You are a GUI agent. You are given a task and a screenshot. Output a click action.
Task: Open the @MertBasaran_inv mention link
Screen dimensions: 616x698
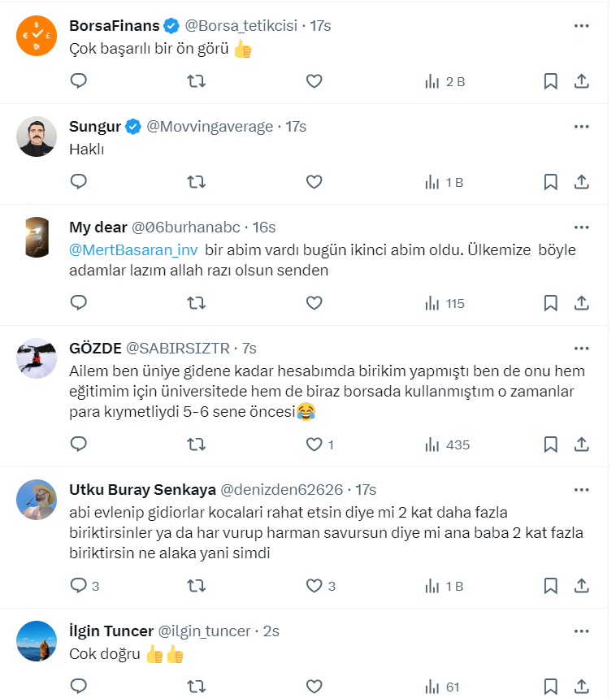[133, 250]
